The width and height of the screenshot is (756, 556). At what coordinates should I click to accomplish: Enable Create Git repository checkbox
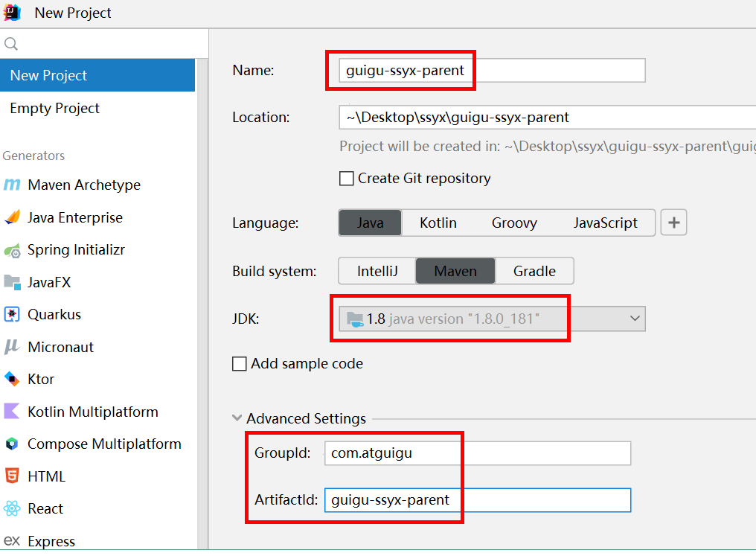point(346,179)
